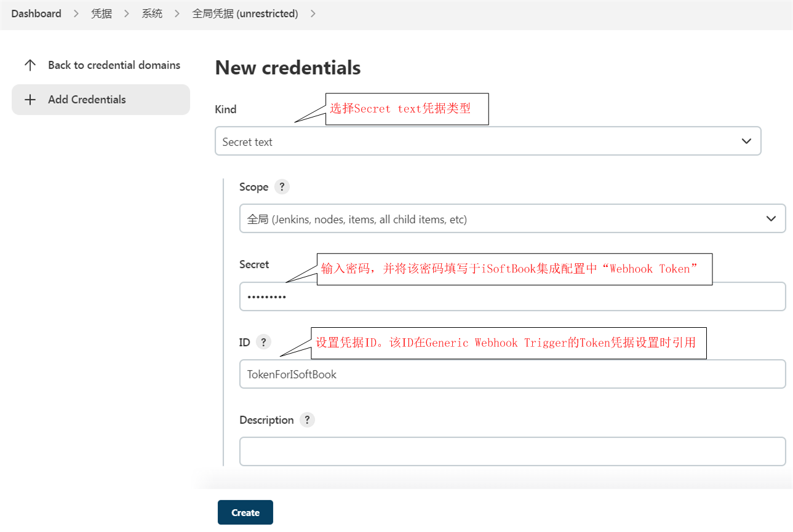Show help for ID

click(x=263, y=342)
